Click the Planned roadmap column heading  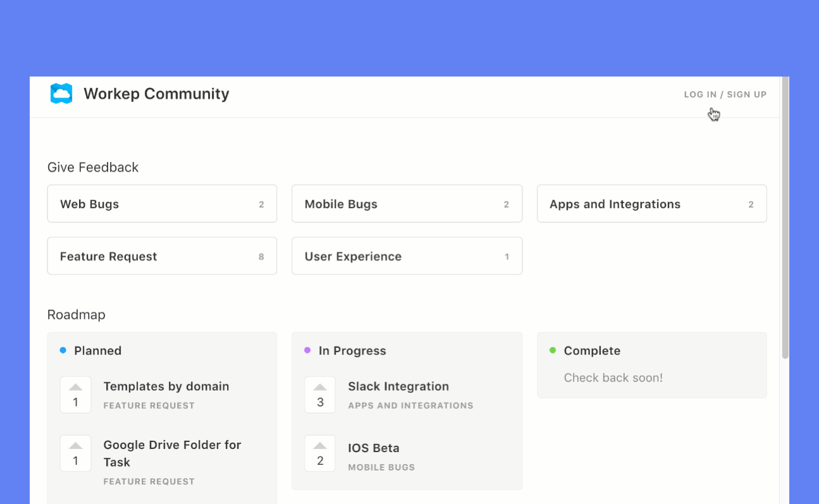point(97,350)
